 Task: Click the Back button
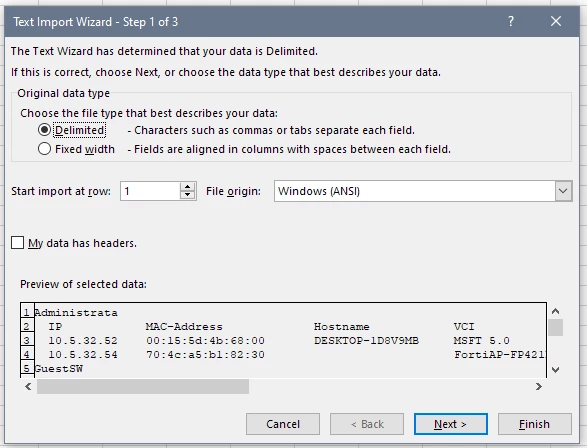click(x=367, y=424)
